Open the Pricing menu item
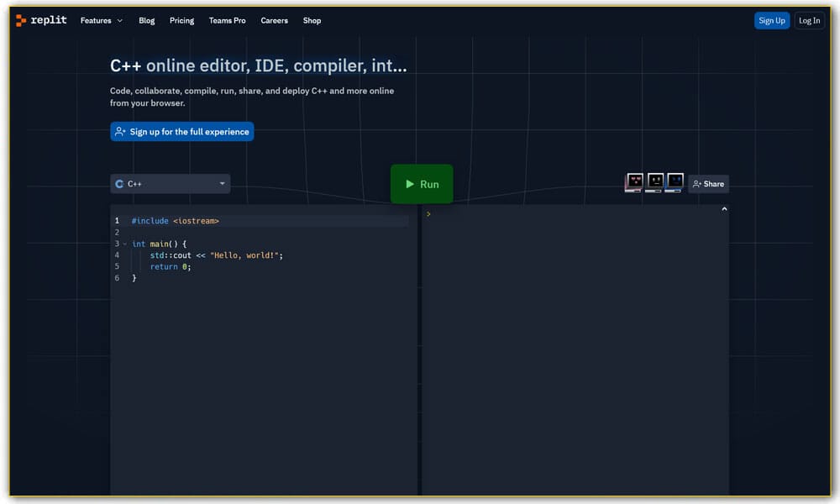The image size is (840, 504). pyautogui.click(x=181, y=20)
